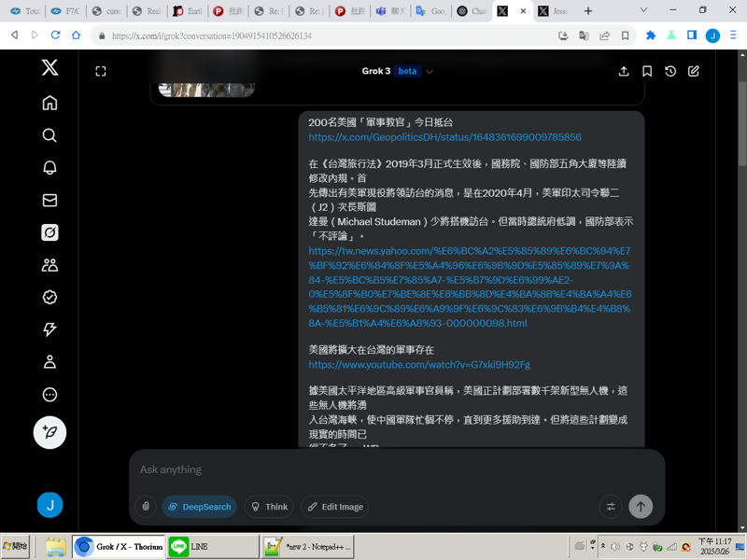Open new browser tab
This screenshot has height=560, width=747.
point(588,11)
